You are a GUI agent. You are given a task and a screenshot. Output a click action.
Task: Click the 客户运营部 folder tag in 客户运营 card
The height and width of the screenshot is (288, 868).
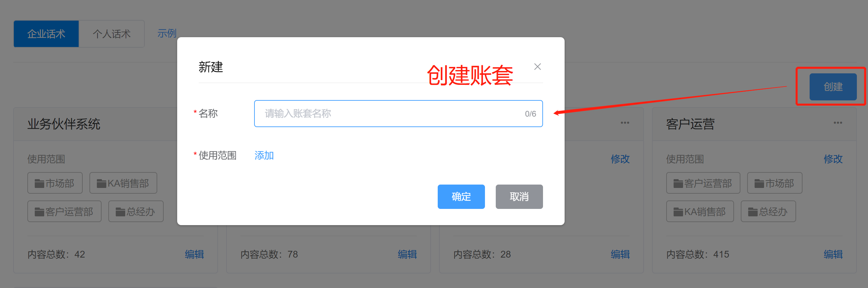(x=703, y=183)
